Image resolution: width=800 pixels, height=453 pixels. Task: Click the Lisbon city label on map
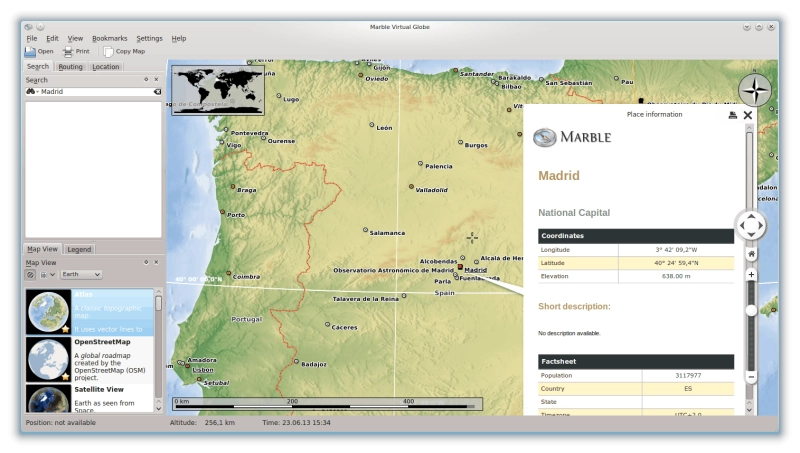(203, 370)
